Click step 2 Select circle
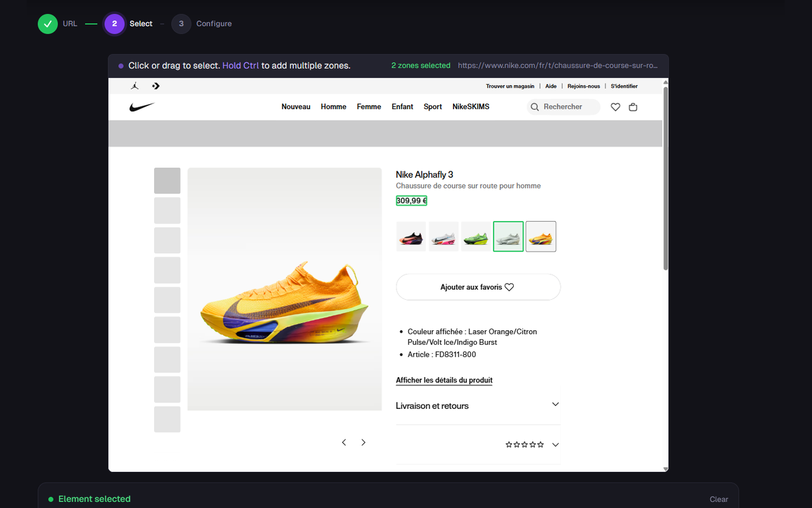Viewport: 812px width, 508px height. point(114,23)
